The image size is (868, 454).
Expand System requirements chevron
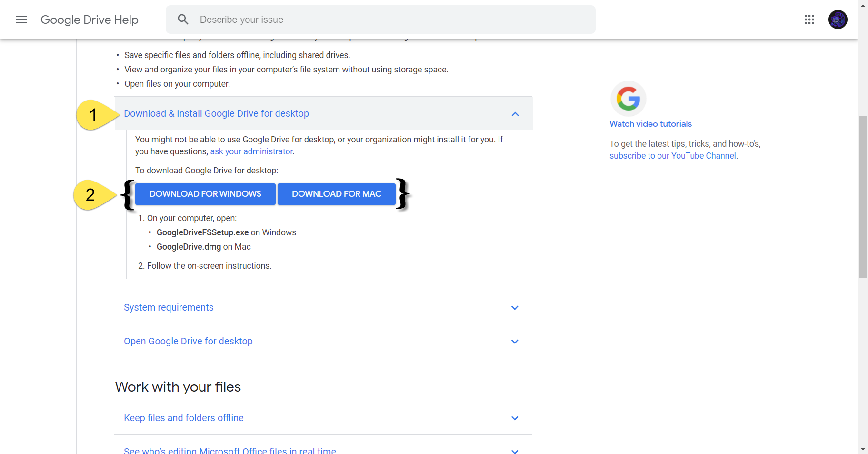(515, 308)
